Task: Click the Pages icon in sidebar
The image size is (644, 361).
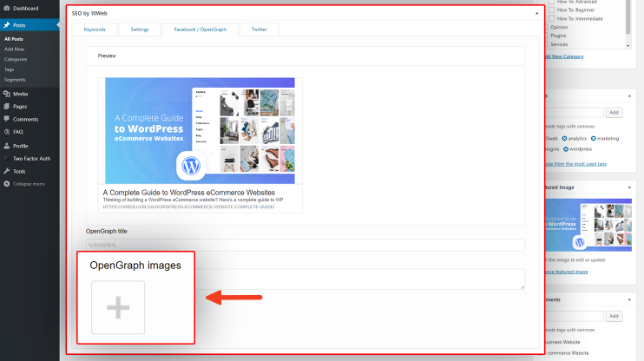Action: (7, 107)
